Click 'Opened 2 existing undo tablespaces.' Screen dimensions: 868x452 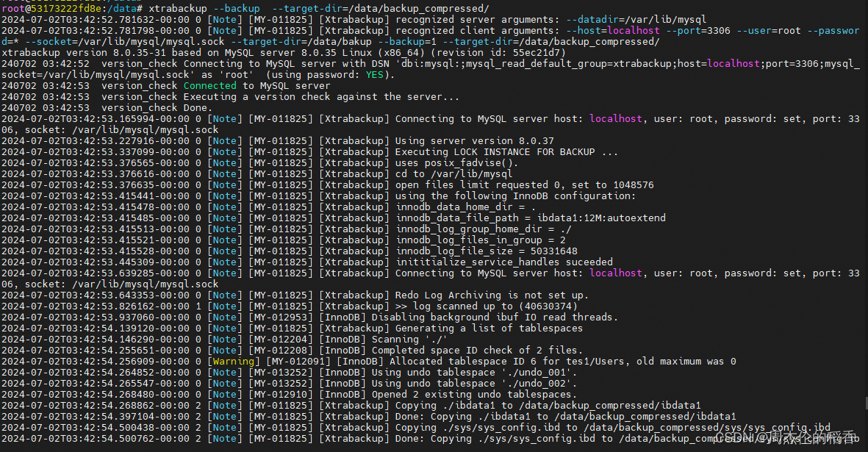pyautogui.click(x=474, y=396)
